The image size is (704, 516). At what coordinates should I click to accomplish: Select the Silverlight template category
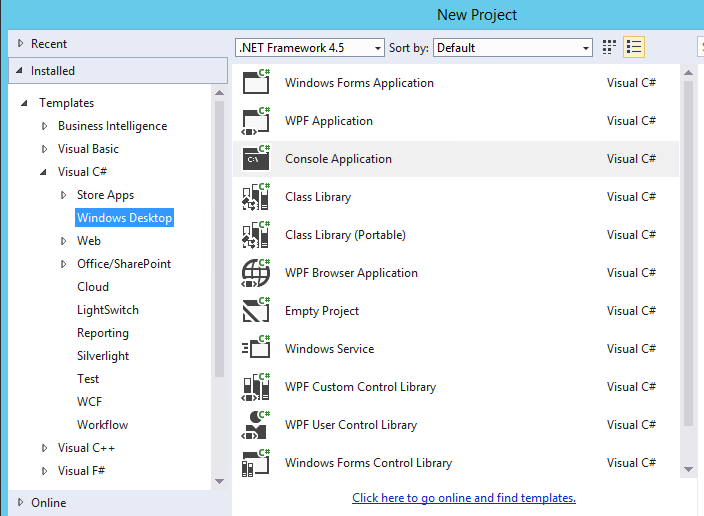point(103,356)
